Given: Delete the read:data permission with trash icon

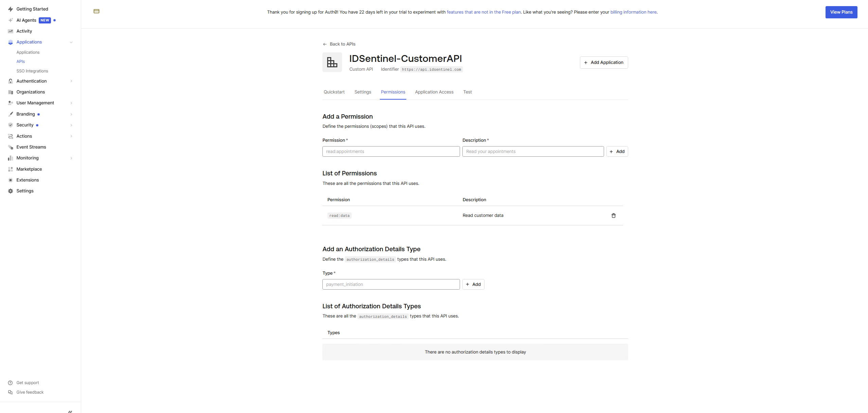Looking at the screenshot, I should tap(614, 216).
